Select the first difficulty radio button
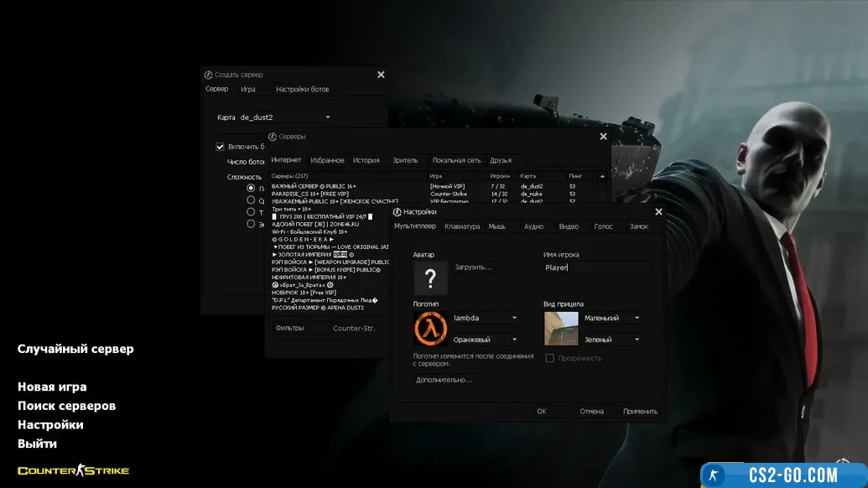Screen dimensions: 868x488 (x=251, y=189)
